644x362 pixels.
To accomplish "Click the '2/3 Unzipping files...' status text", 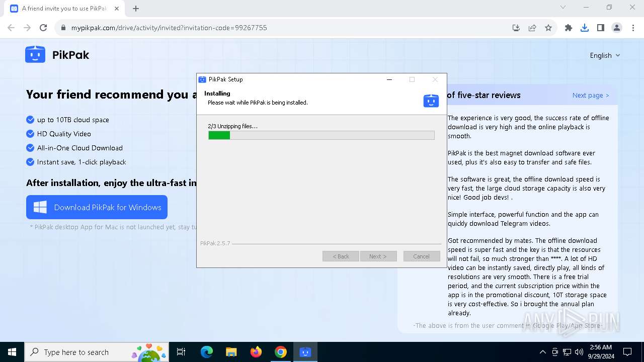I will click(x=232, y=126).
